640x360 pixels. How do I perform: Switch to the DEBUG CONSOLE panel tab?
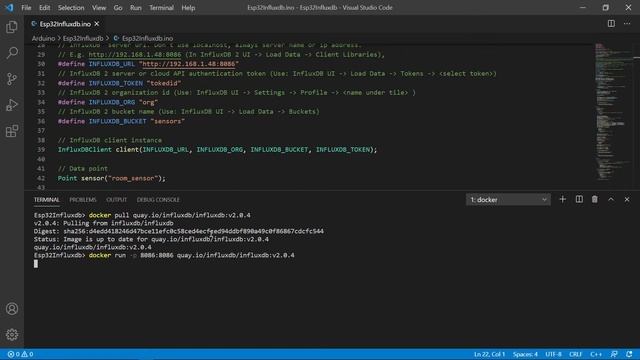[158, 200]
